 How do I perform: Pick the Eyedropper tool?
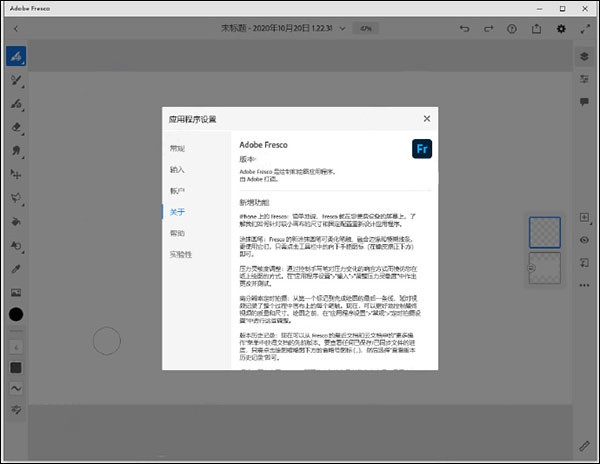pos(17,269)
